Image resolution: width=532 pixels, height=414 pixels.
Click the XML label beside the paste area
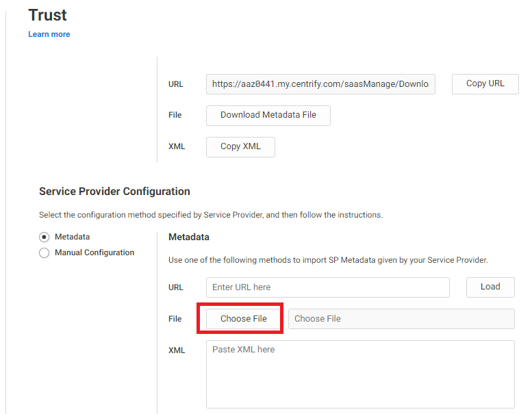[x=177, y=350]
